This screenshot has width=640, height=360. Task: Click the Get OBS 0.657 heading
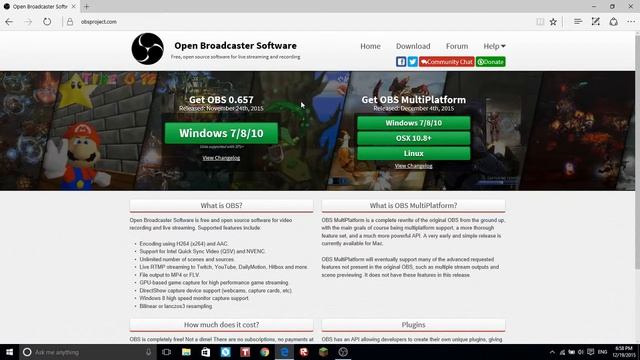pyautogui.click(x=221, y=100)
